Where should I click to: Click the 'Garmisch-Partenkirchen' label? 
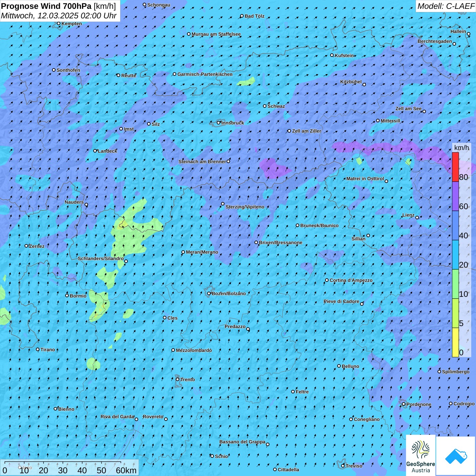pos(205,74)
